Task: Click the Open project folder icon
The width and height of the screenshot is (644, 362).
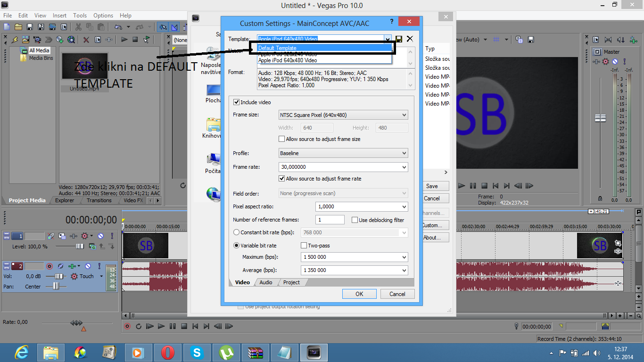Action: pyautogui.click(x=18, y=27)
